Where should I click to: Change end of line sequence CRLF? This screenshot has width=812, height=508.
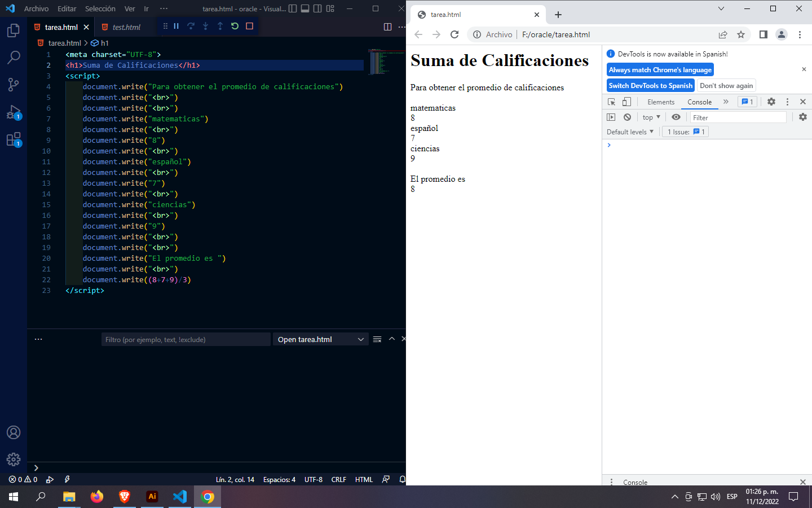339,479
